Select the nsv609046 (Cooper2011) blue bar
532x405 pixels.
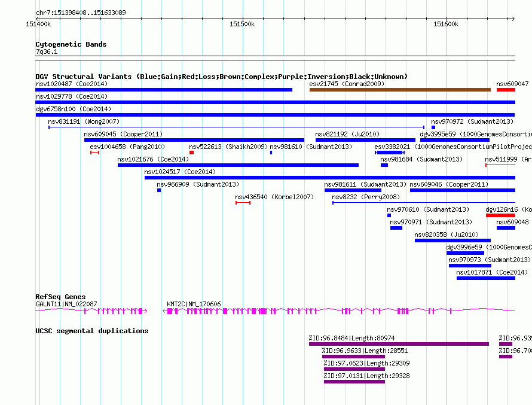point(463,190)
